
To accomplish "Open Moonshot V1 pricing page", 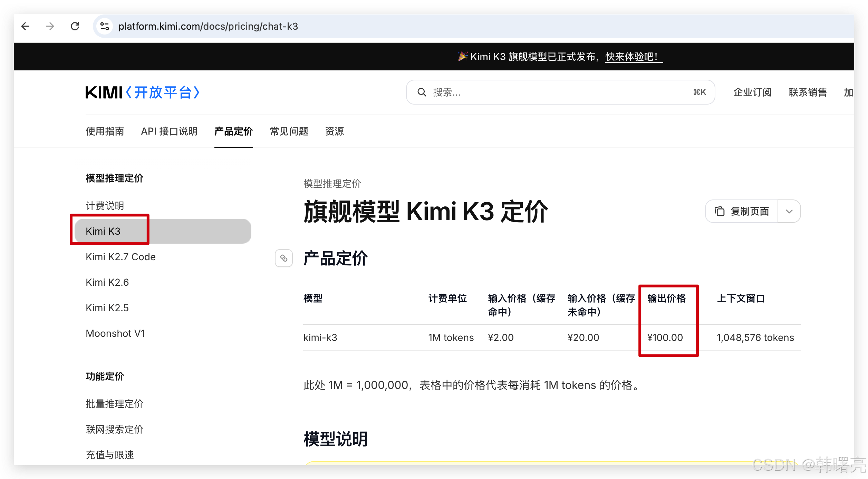I will 115,333.
